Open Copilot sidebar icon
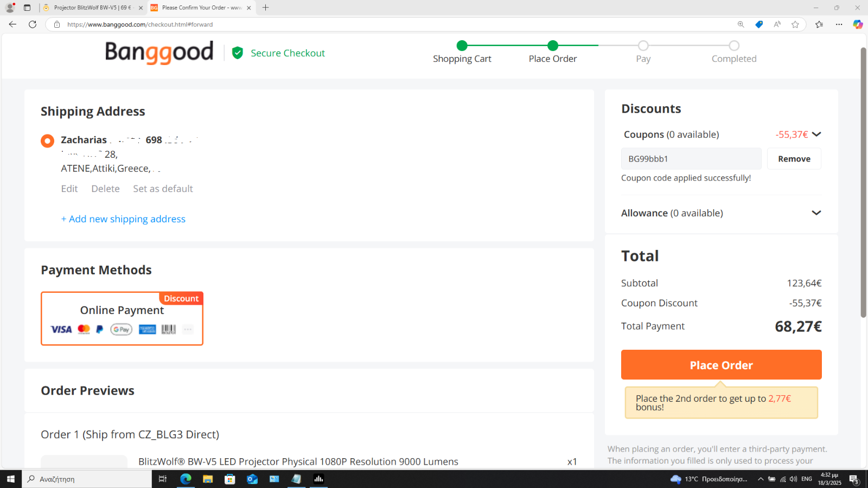 pos(858,24)
